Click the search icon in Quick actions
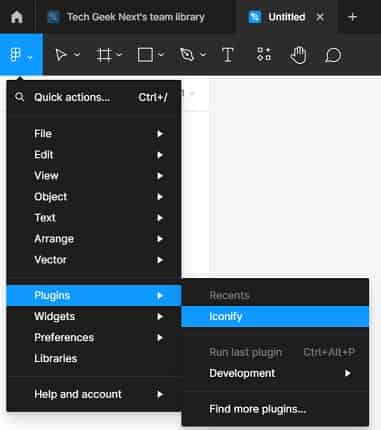Viewport: 381px width, 430px height. [x=20, y=97]
